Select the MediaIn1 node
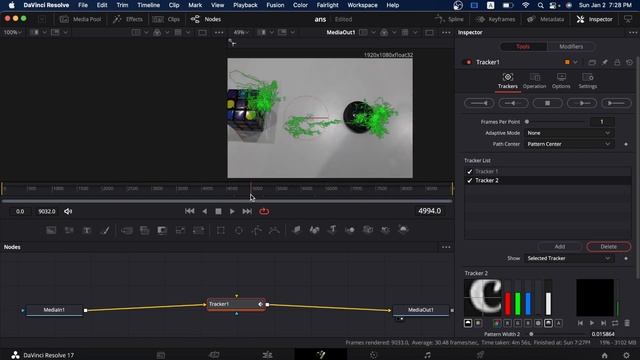This screenshot has width=640, height=360. point(54,310)
